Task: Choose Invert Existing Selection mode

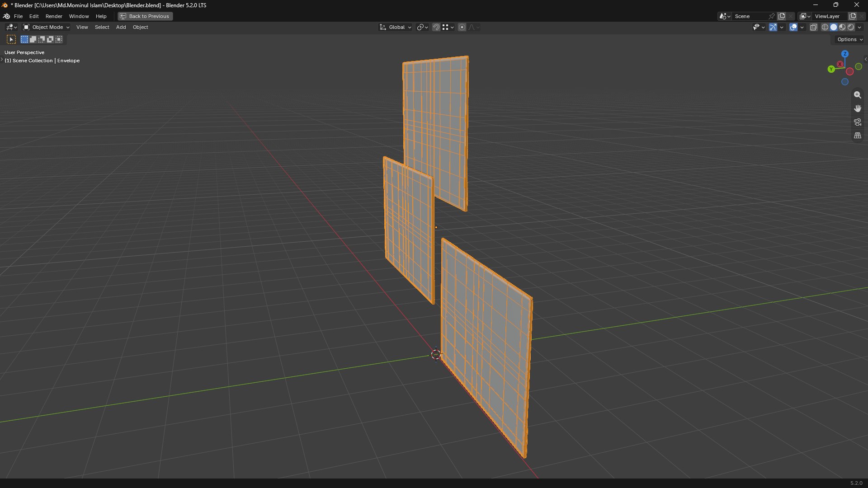Action: [x=50, y=39]
